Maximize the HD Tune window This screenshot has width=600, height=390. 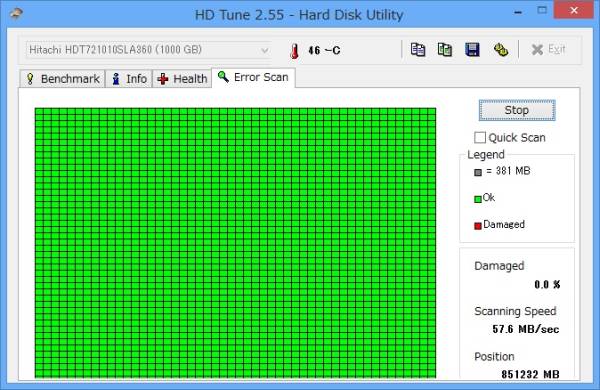pyautogui.click(x=542, y=10)
